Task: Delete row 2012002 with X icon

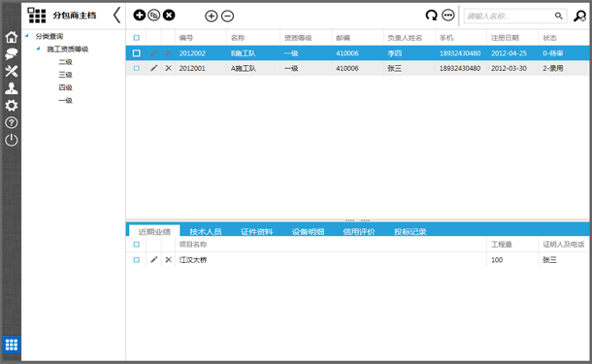Action: [x=169, y=53]
